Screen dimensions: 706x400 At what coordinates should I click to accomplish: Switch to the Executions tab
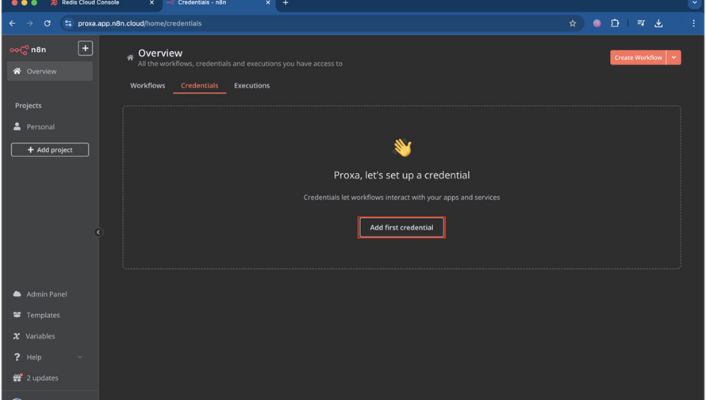[x=251, y=86]
